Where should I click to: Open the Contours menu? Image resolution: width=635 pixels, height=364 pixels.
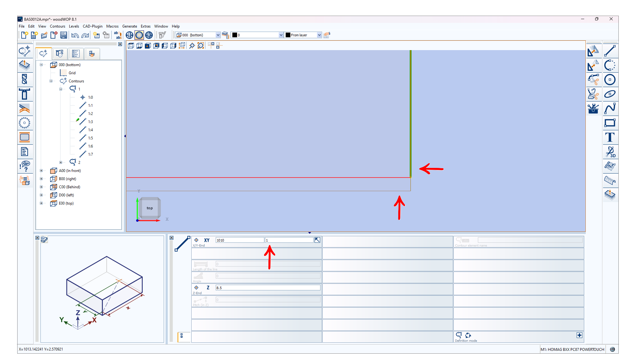pos(57,26)
